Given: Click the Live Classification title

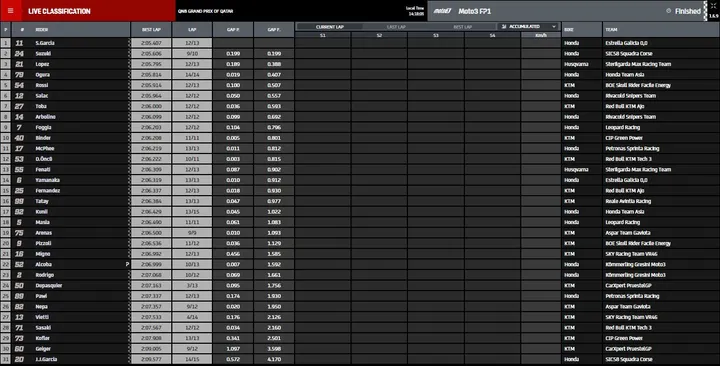Looking at the screenshot, I should (59, 11).
